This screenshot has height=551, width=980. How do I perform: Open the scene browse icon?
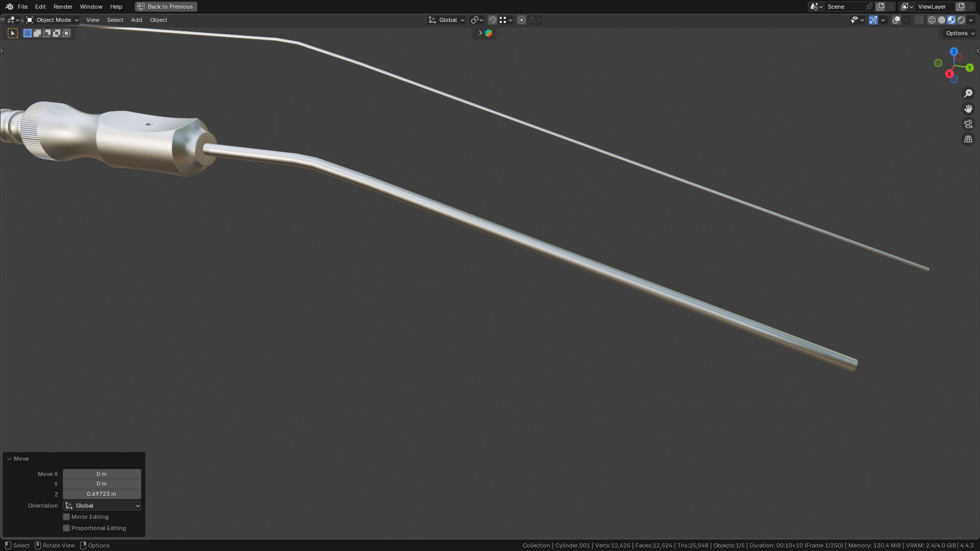816,7
